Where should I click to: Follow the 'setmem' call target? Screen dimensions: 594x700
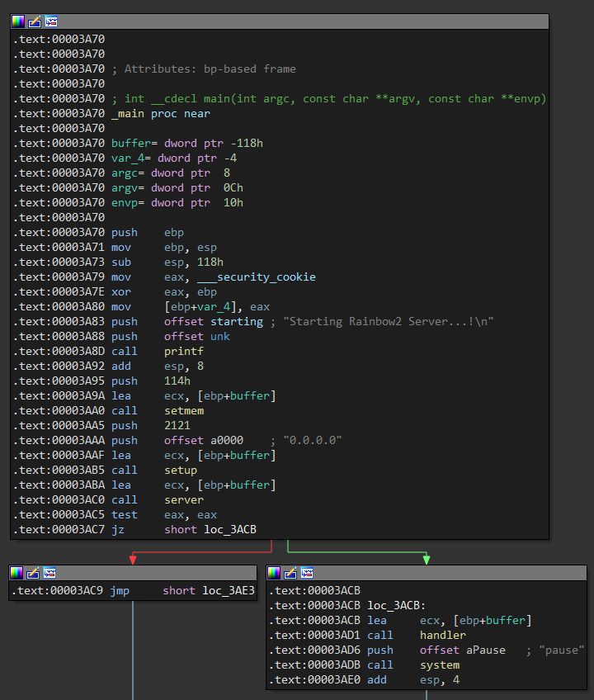click(x=184, y=411)
